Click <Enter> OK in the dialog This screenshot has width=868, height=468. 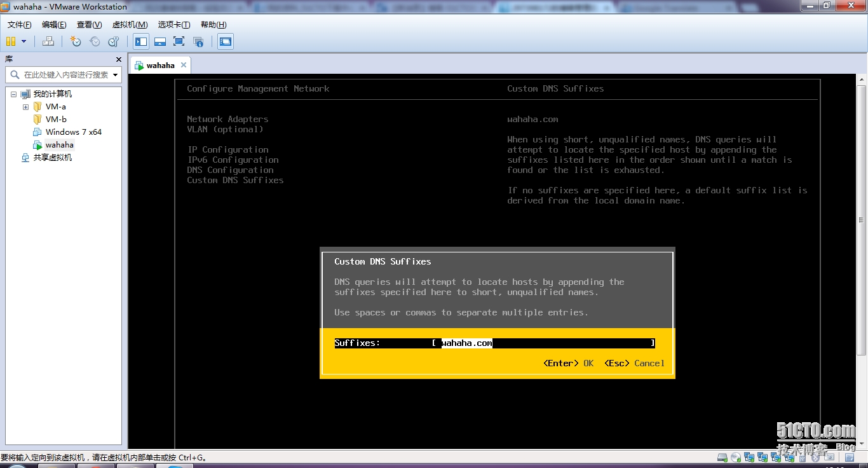(568, 363)
